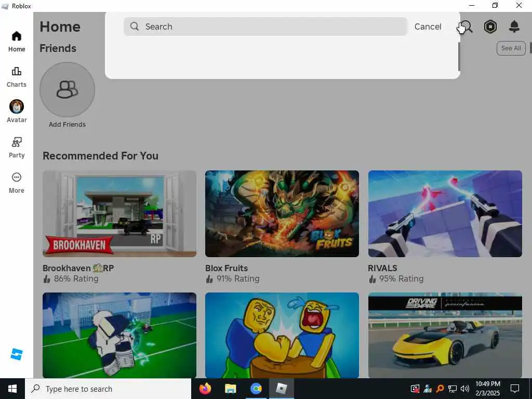Open the Avatar sidebar item
The height and width of the screenshot is (399, 532).
click(17, 111)
